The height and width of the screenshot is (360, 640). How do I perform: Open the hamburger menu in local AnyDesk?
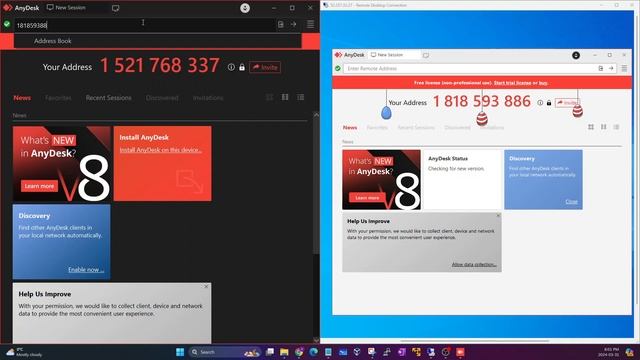tap(311, 24)
